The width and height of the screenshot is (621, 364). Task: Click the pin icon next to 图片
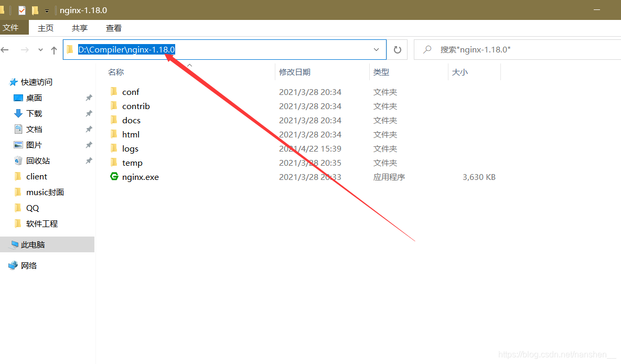click(89, 145)
